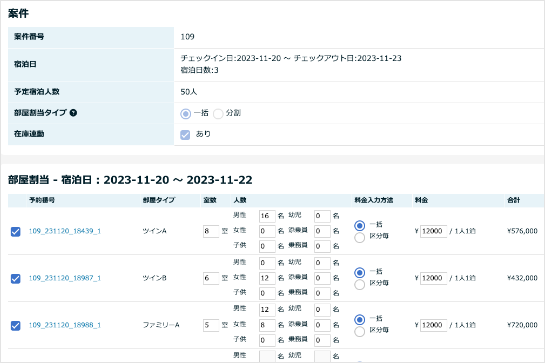Click the 子供 count field in ファミリーA row

[267, 340]
